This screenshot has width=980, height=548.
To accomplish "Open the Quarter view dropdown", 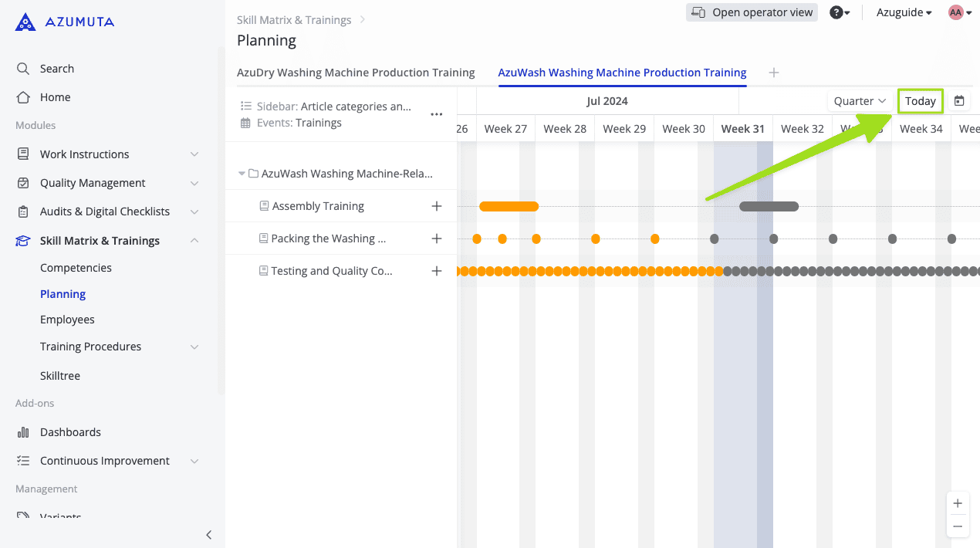I will [860, 101].
